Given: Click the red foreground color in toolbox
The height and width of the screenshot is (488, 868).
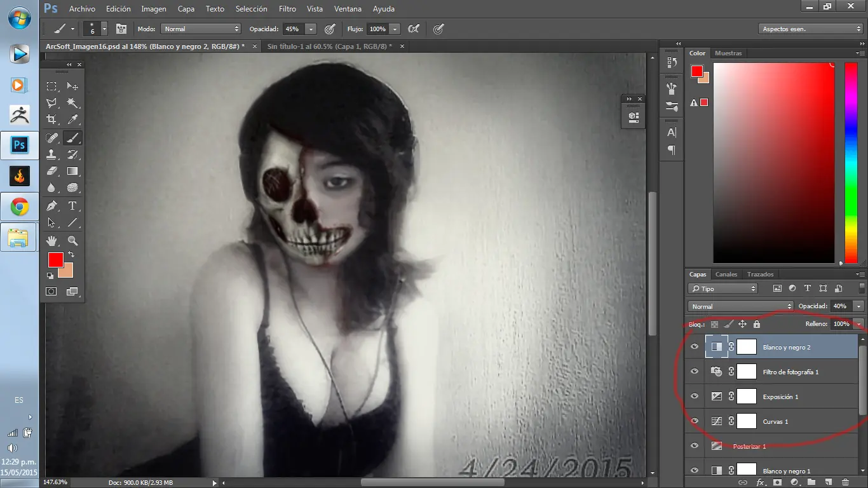Looking at the screenshot, I should tap(55, 260).
